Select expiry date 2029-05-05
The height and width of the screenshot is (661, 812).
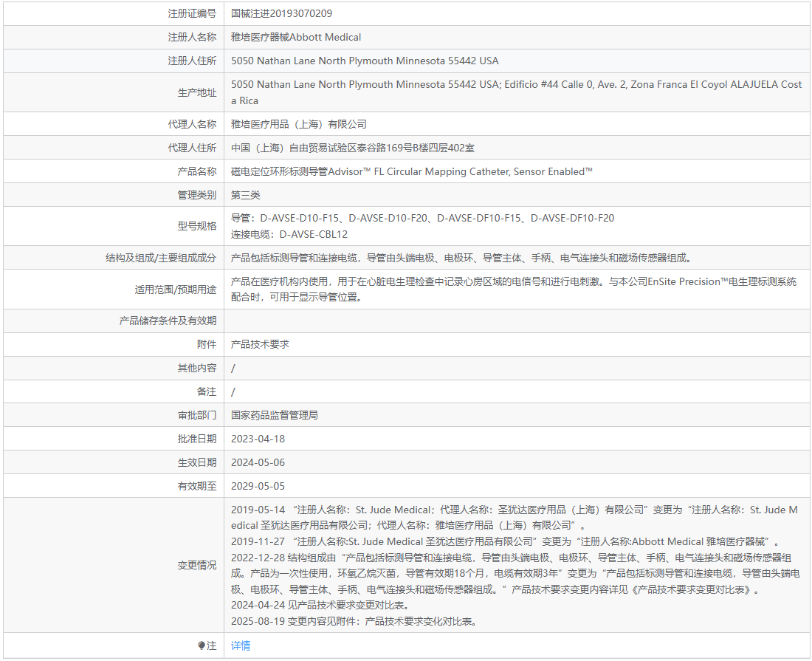[x=258, y=486]
